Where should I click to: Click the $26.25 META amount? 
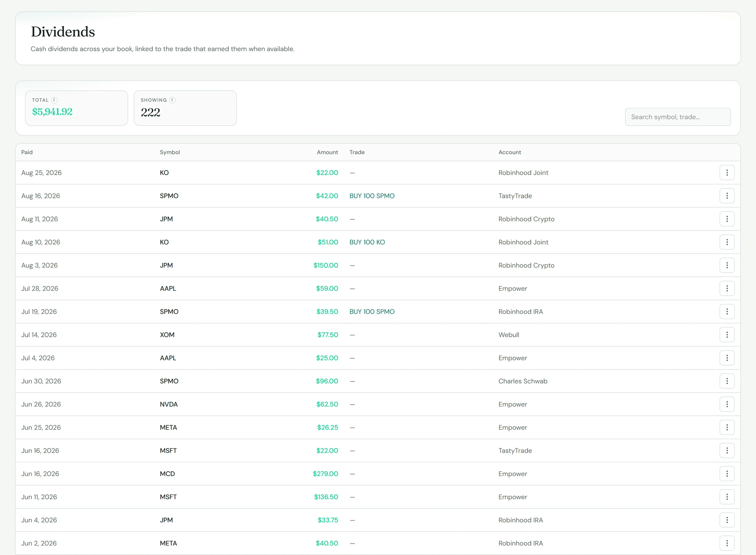(327, 427)
